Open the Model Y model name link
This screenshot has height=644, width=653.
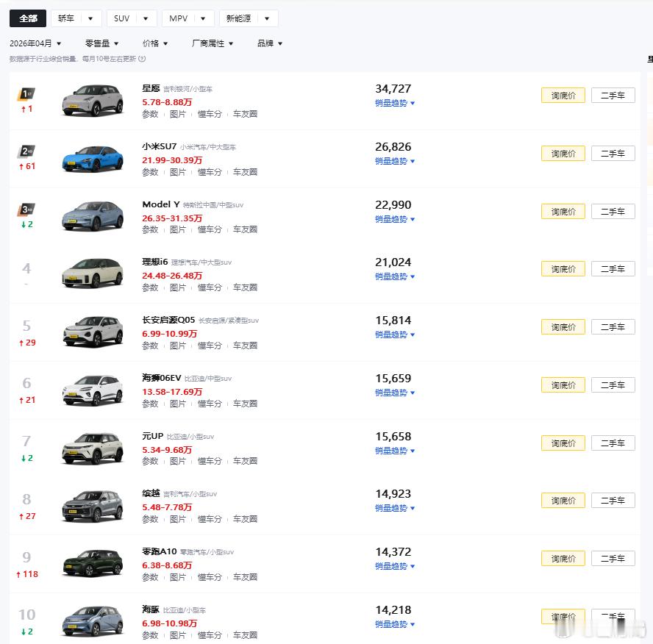pyautogui.click(x=161, y=204)
